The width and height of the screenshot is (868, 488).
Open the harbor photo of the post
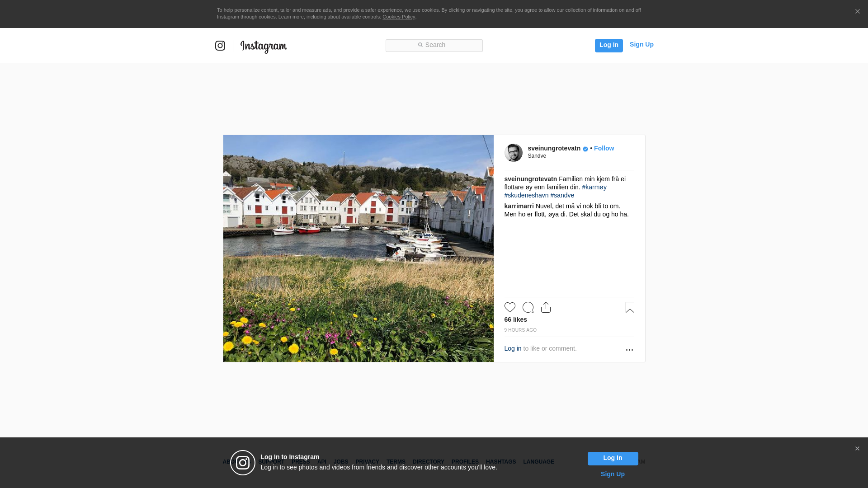(358, 249)
